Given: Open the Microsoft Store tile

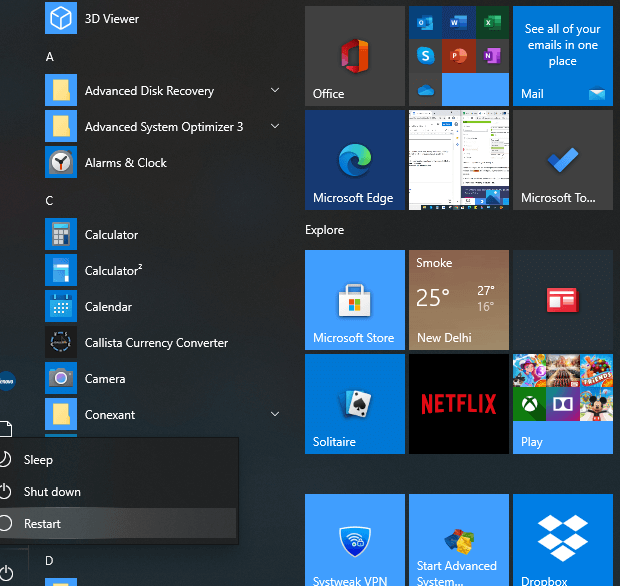Looking at the screenshot, I should coord(354,300).
